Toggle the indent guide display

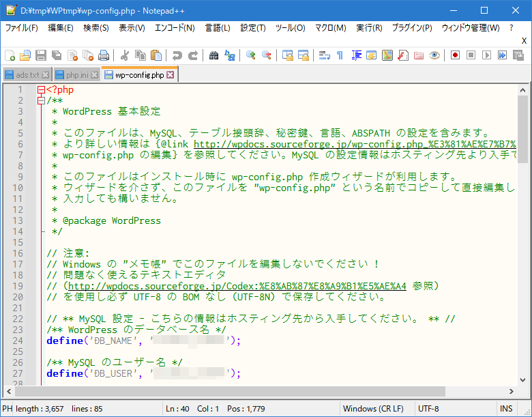click(x=356, y=55)
